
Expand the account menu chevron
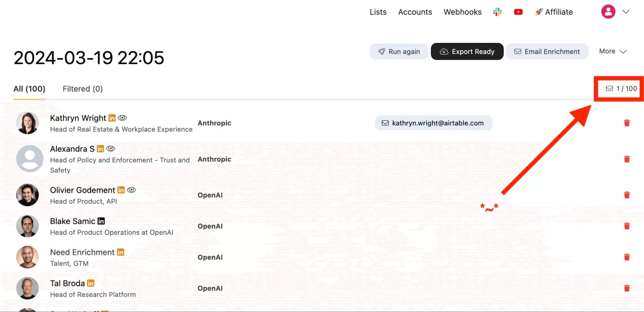[x=626, y=12]
